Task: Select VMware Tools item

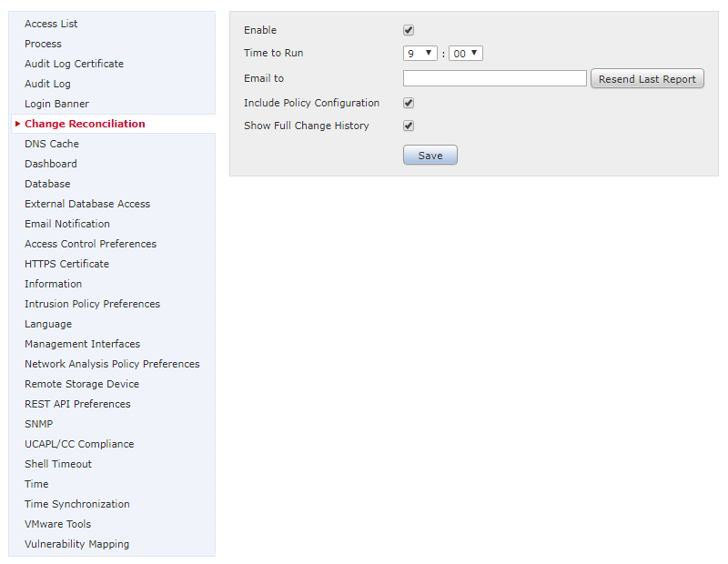Action: tap(57, 524)
